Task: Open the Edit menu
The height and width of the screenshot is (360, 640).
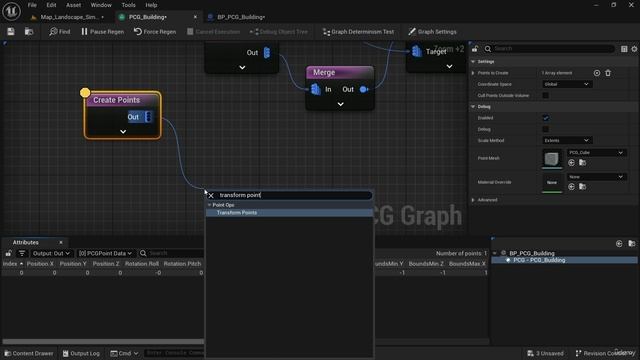Action: coord(51,5)
